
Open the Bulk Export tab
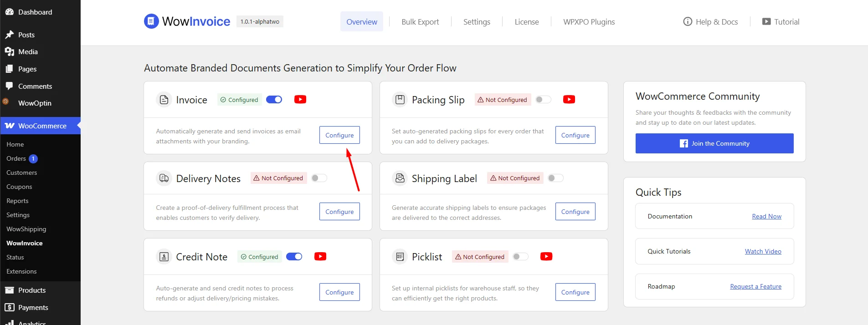tap(420, 22)
